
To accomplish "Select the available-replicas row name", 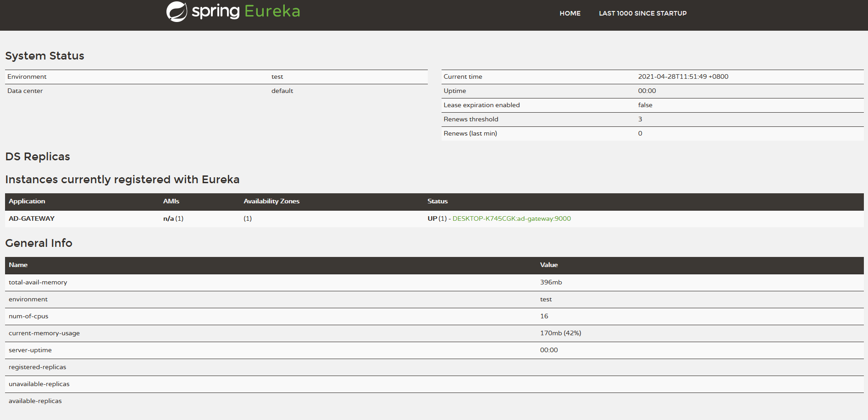I will [x=35, y=401].
